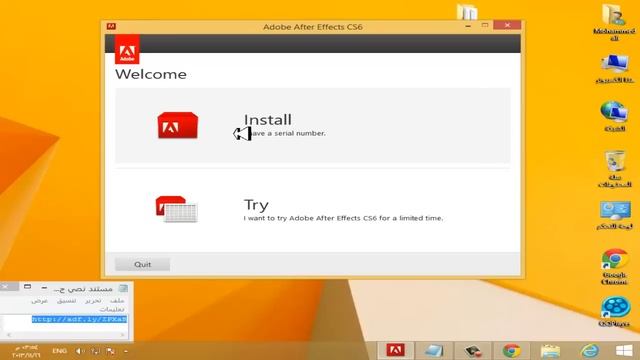Viewport: 640px width, 360px height.
Task: Minimize the Adobe After Effects CS6 installer window
Action: pos(468,26)
